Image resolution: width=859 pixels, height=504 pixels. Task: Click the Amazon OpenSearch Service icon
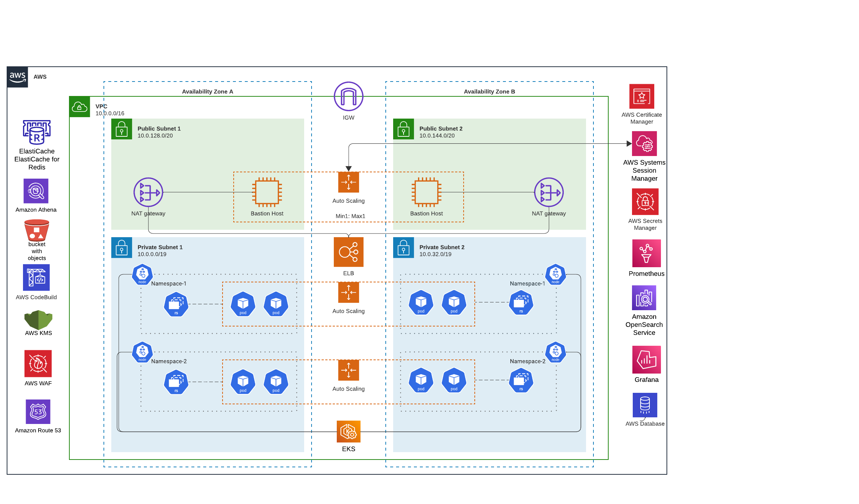pyautogui.click(x=644, y=298)
